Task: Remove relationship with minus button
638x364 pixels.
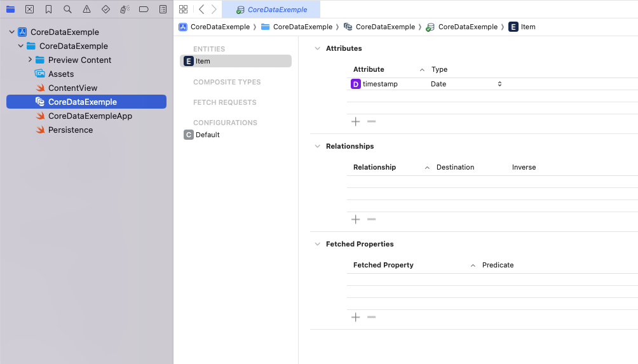Action: pyautogui.click(x=372, y=220)
